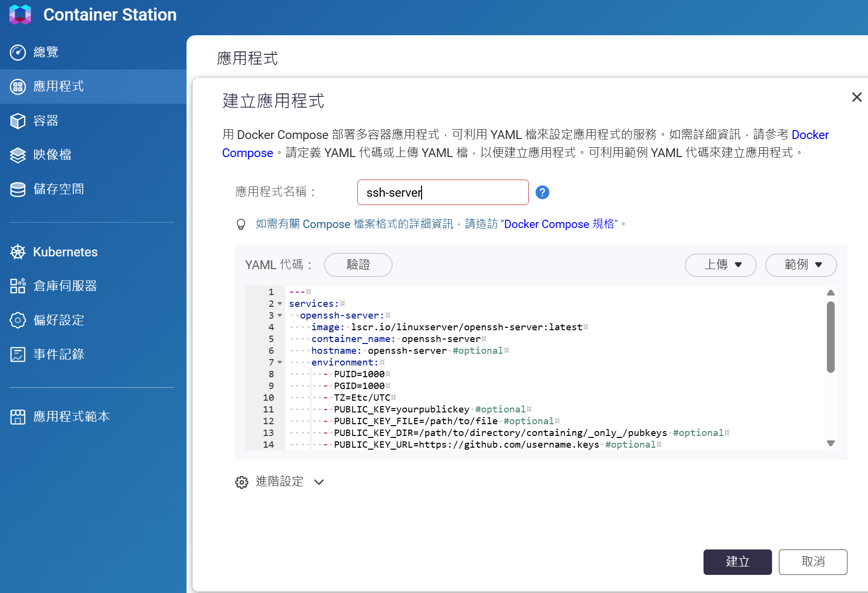868x593 pixels.
Task: Click the application name input field
Action: coord(443,192)
